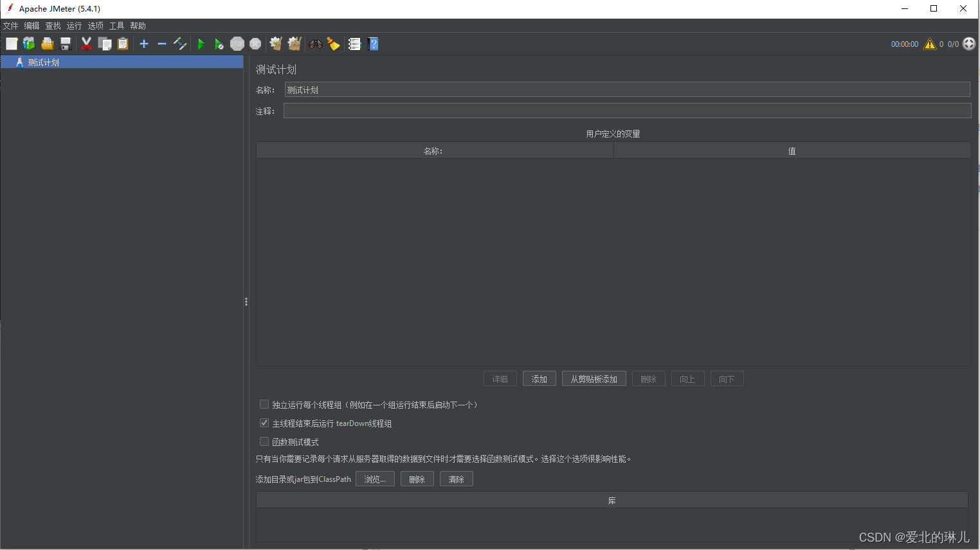980x550 pixels.
Task: Open the 查找 menu
Action: (53, 26)
